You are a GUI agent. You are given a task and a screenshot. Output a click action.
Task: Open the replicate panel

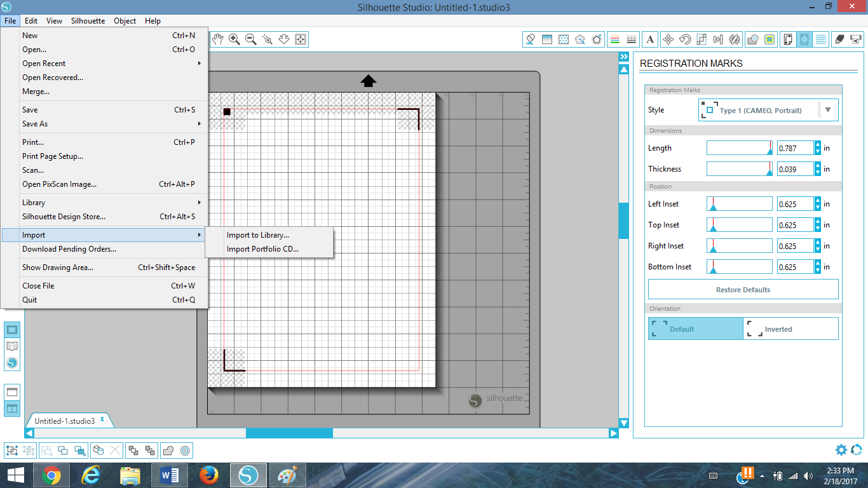click(735, 39)
